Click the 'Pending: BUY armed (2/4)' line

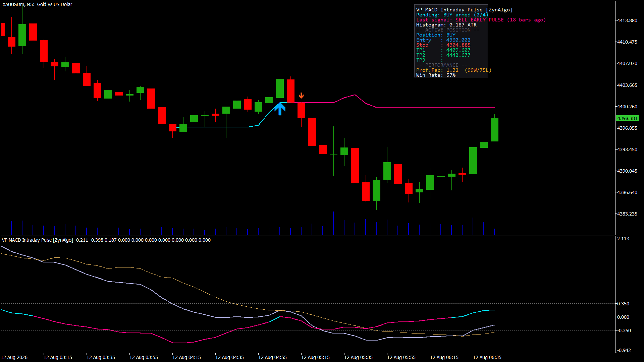click(452, 15)
